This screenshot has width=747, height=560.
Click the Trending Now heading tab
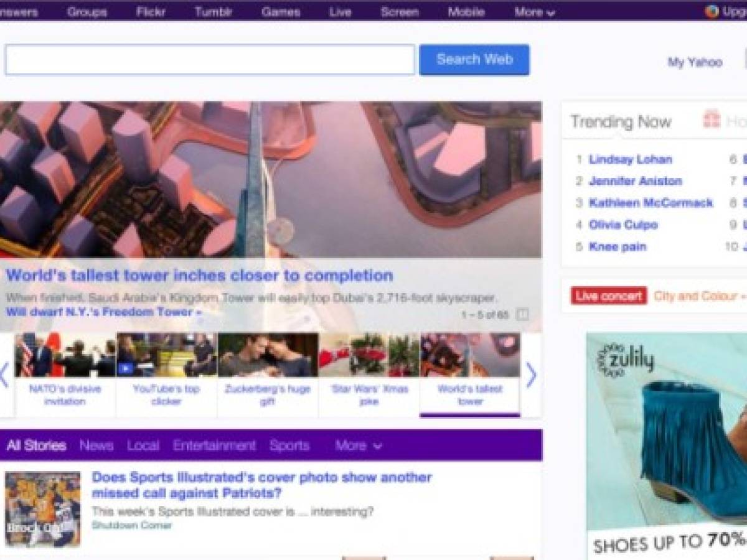(621, 121)
